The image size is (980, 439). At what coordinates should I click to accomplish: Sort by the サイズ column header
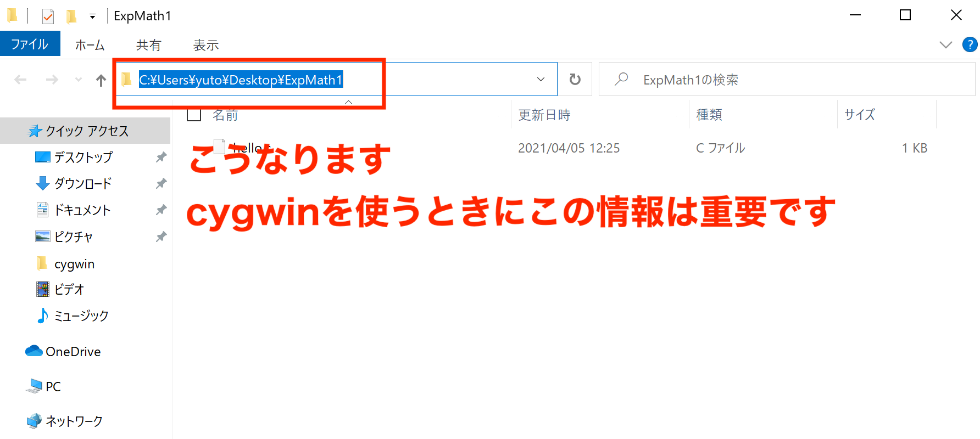860,115
